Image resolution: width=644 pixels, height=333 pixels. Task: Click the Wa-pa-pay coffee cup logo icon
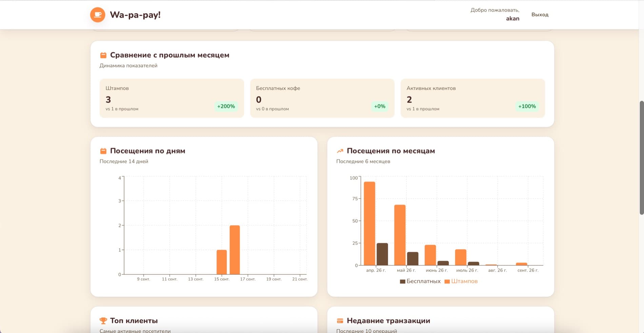point(98,15)
